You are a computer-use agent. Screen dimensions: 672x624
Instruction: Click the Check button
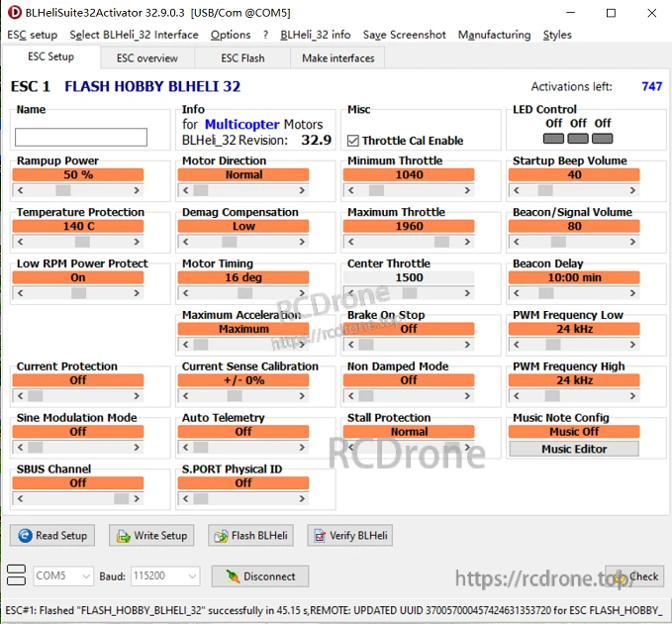click(x=634, y=576)
